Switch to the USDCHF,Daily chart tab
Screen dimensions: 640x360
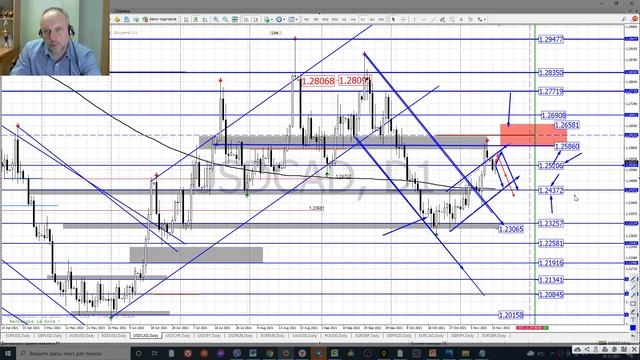(x=178, y=336)
